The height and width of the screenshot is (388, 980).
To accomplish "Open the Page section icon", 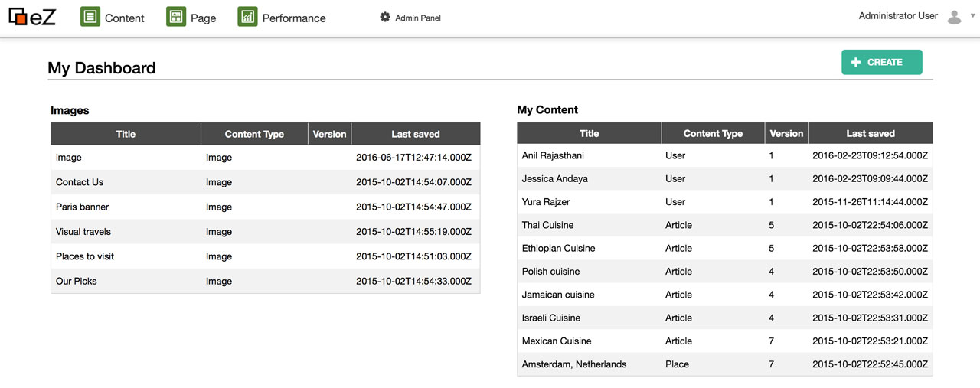I will tap(176, 17).
